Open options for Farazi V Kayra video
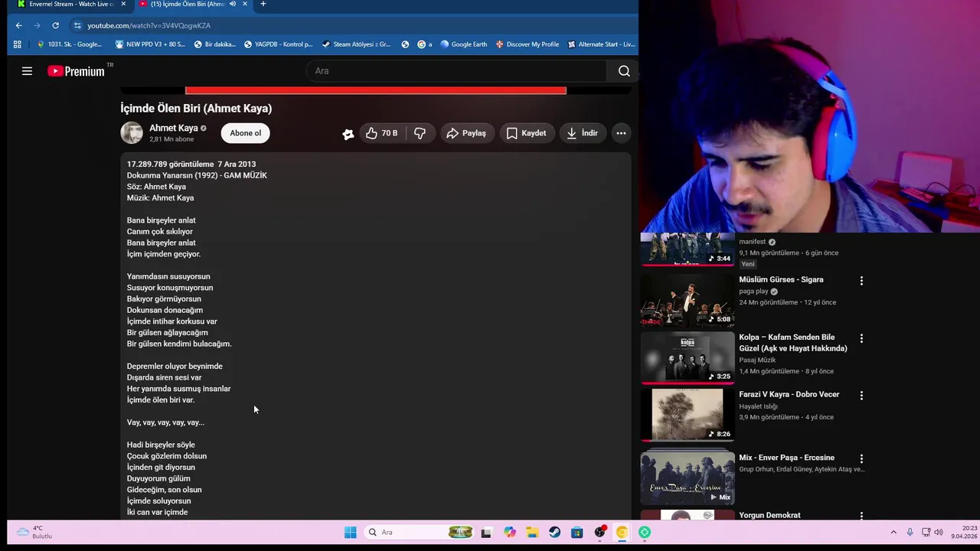The width and height of the screenshot is (980, 551). [861, 396]
